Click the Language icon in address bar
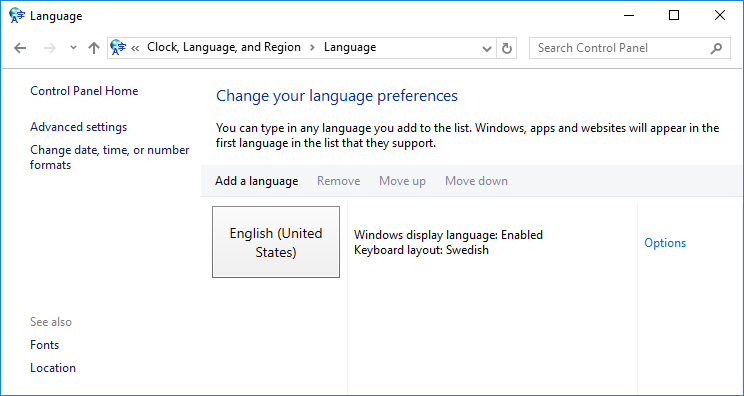This screenshot has width=744, height=396. (118, 47)
